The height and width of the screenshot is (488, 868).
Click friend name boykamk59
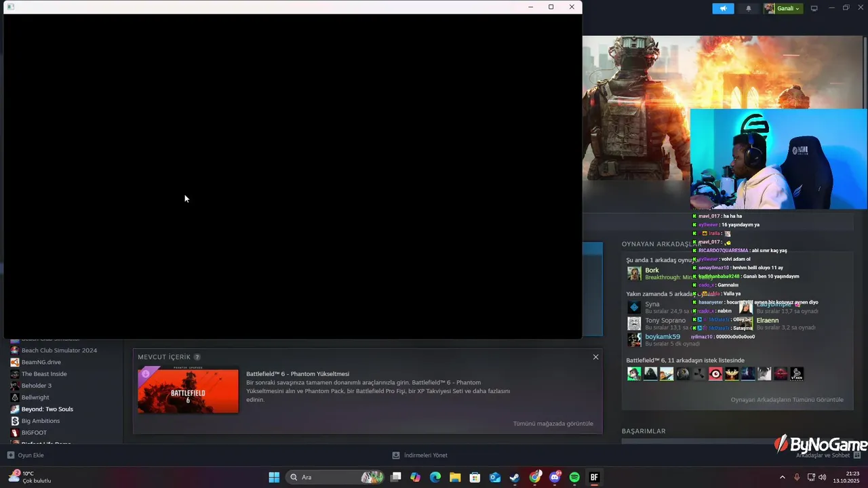[663, 337]
